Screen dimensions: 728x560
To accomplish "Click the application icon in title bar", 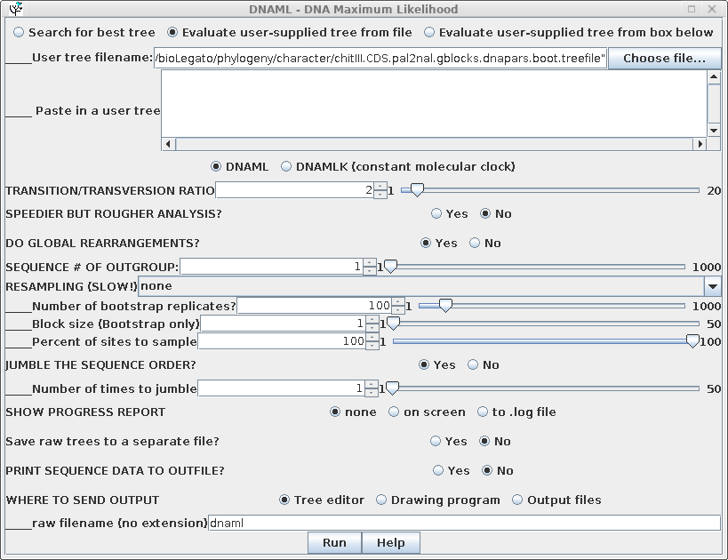I will click(x=14, y=9).
